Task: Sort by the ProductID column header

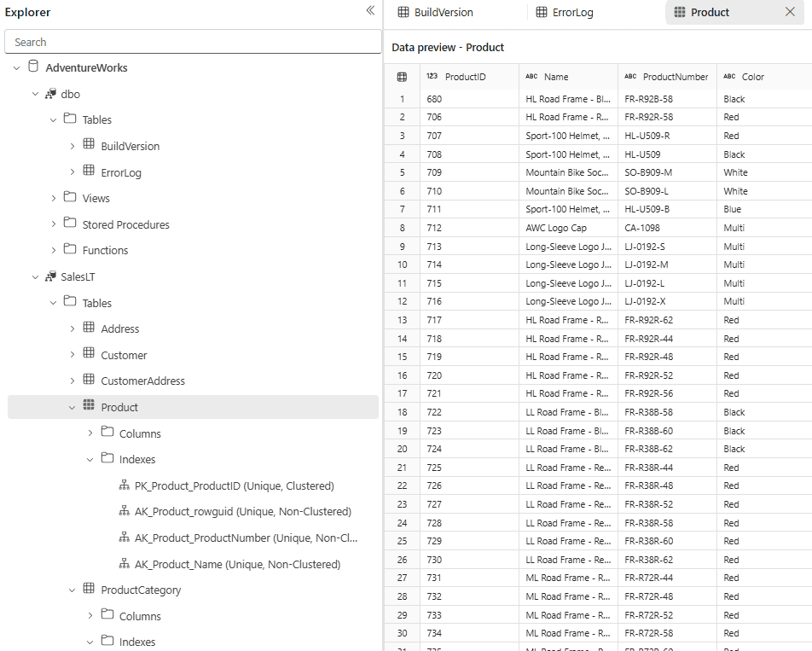Action: point(469,77)
